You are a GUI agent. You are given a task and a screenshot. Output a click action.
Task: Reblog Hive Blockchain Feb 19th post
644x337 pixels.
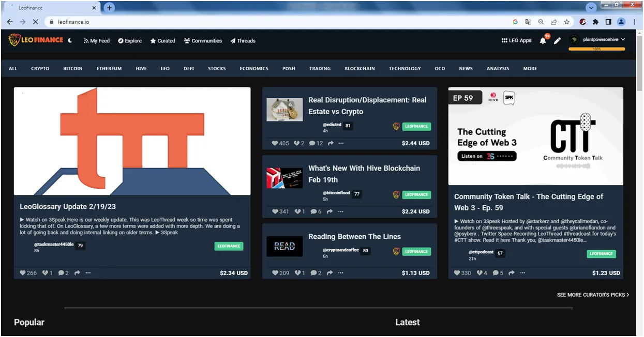[330, 211]
